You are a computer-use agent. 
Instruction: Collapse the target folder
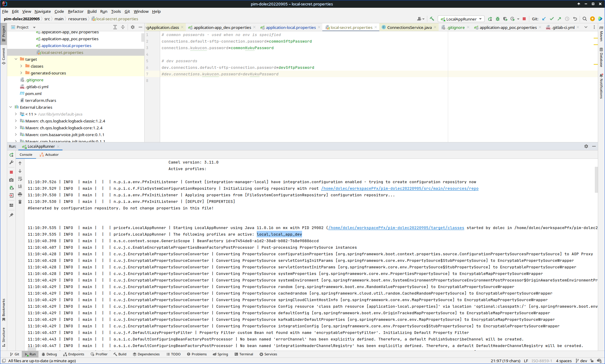point(16,59)
